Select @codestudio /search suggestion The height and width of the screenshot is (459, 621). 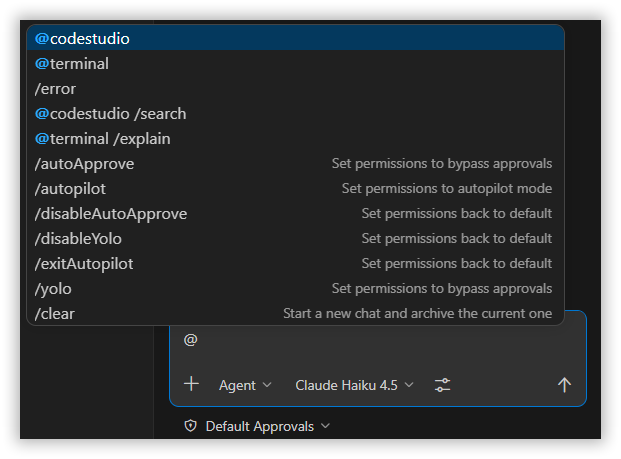coord(295,114)
